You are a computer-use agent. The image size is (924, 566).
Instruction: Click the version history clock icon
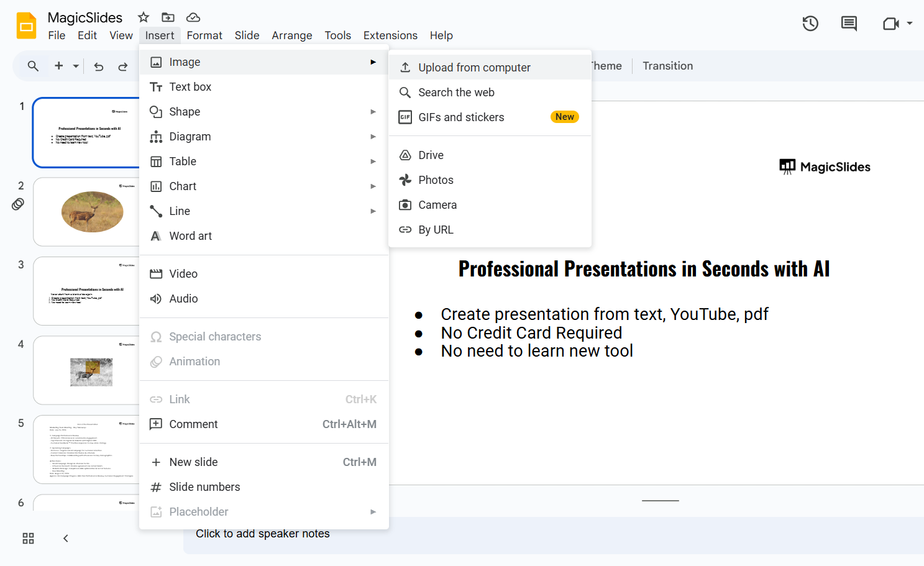coord(810,24)
